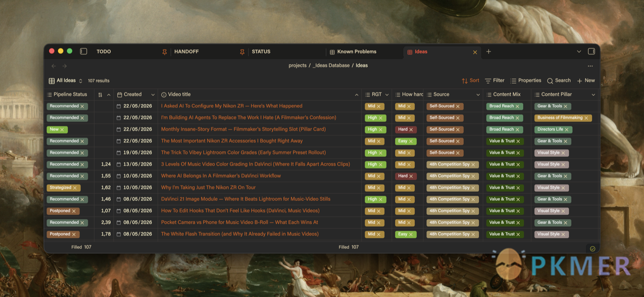Click the Content Mix column header

(507, 94)
